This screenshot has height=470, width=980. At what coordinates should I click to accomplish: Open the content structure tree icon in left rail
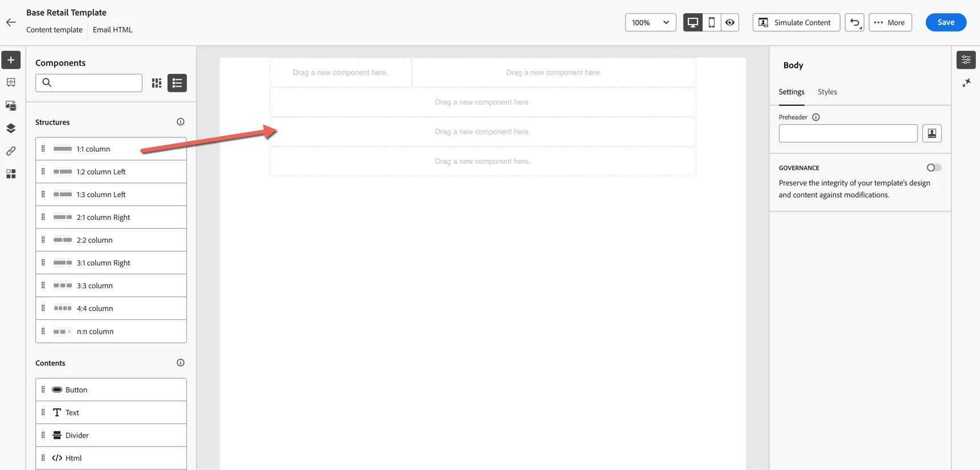point(11,83)
